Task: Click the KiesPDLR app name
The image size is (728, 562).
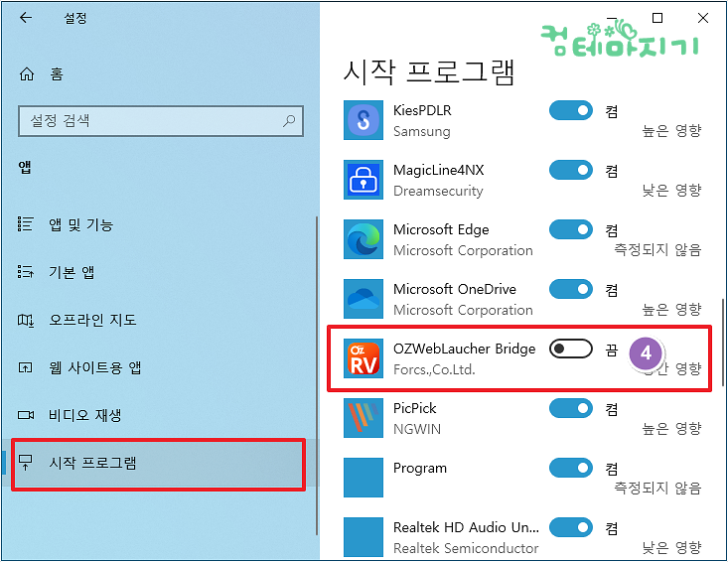Action: [422, 110]
